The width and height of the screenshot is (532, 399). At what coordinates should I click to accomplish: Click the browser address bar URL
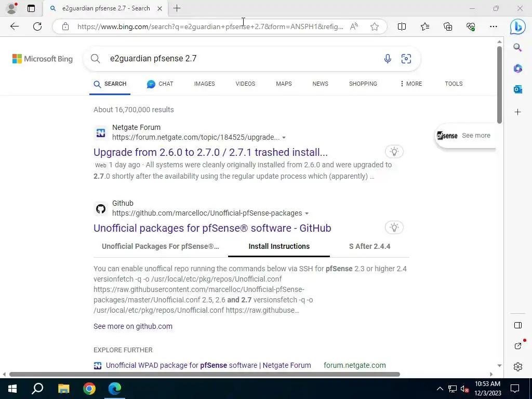210,26
